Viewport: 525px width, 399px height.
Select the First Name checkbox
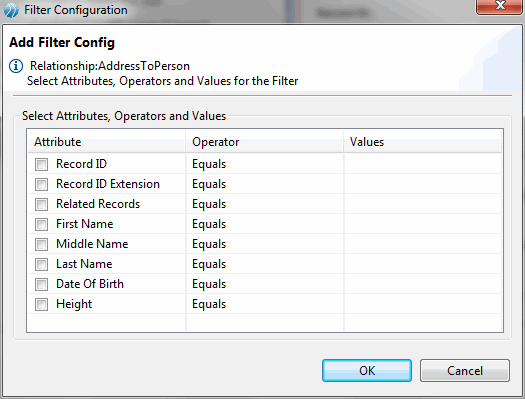click(x=42, y=224)
